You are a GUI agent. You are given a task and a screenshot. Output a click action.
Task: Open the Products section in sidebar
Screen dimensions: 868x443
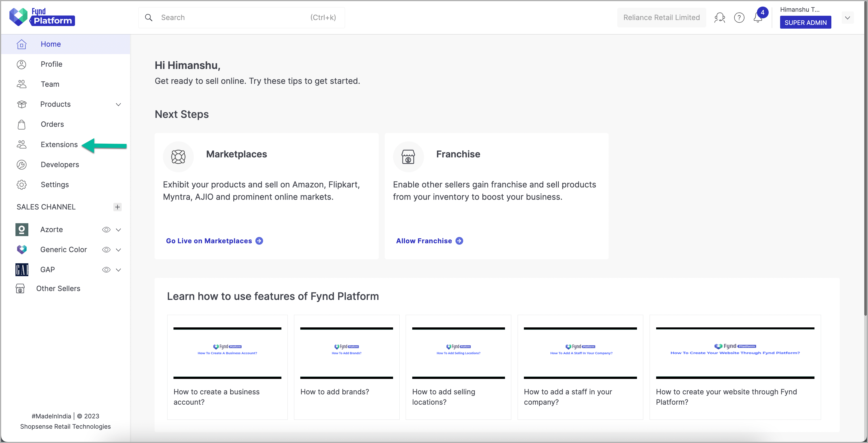55,104
